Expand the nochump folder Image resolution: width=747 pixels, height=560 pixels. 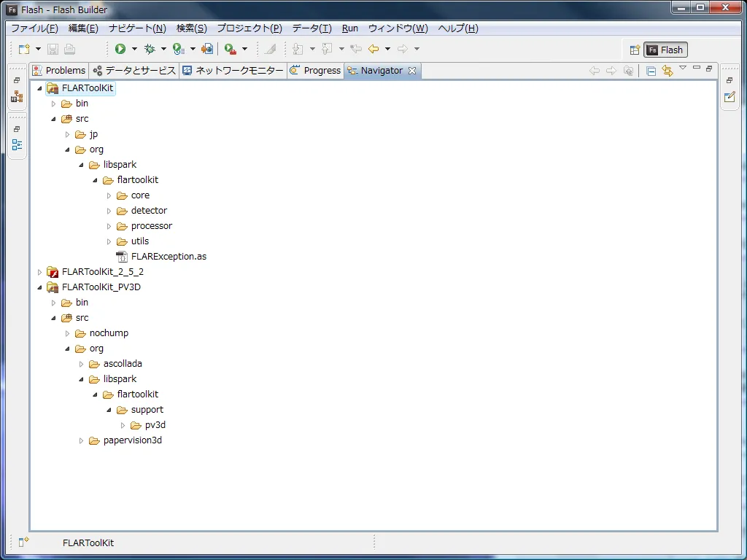(x=67, y=333)
